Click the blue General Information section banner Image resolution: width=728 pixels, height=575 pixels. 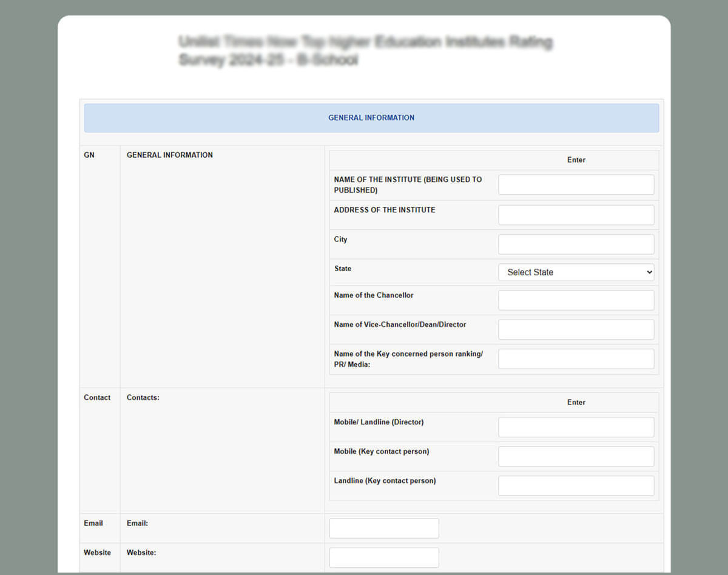(371, 118)
